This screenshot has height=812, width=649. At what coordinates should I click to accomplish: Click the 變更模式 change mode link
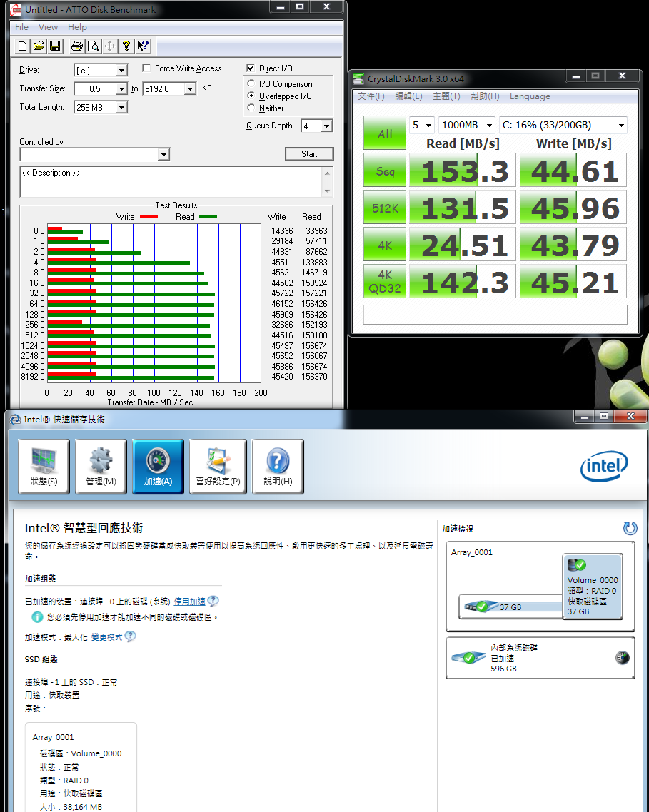tap(107, 637)
